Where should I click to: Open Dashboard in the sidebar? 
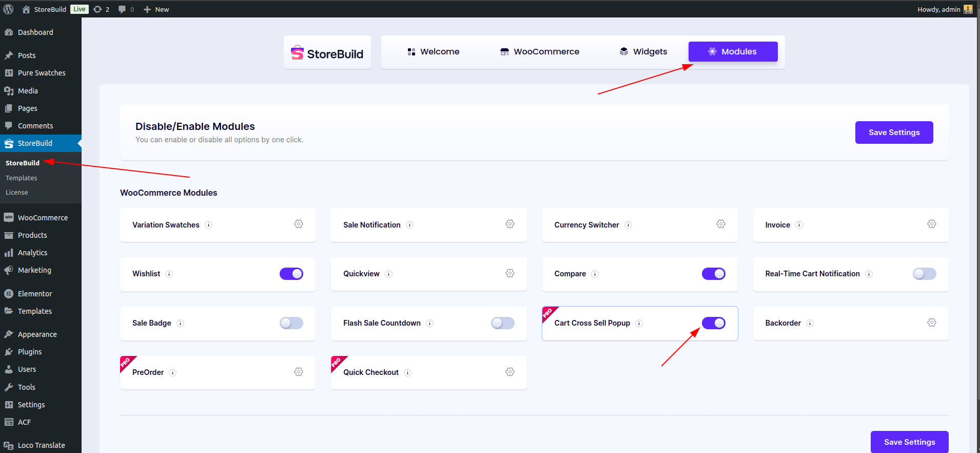click(41, 32)
